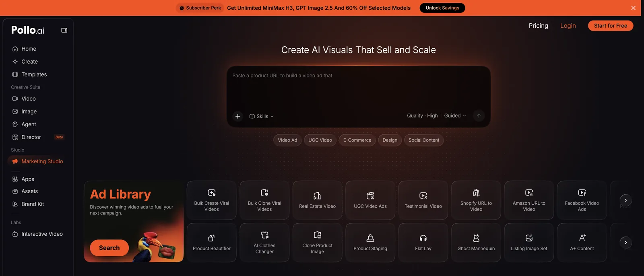
Task: Click the Start for Free button
Action: point(611,26)
